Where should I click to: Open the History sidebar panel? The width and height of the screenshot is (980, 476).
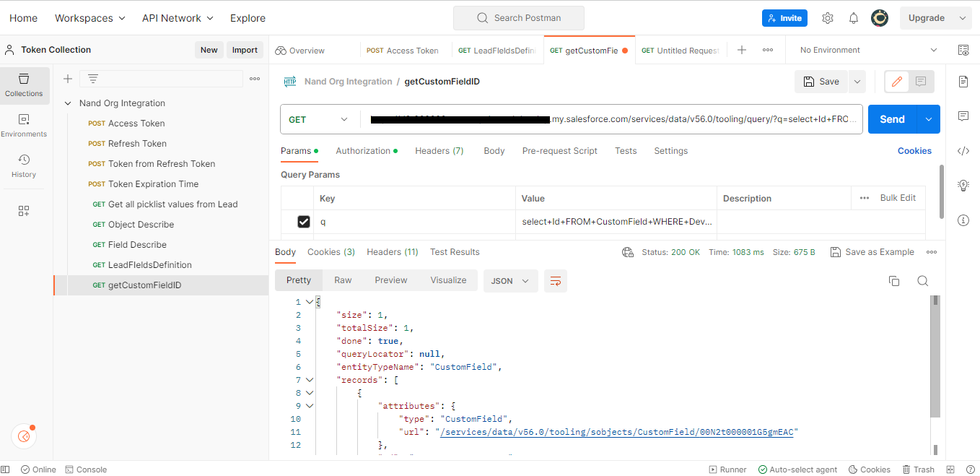tap(24, 166)
